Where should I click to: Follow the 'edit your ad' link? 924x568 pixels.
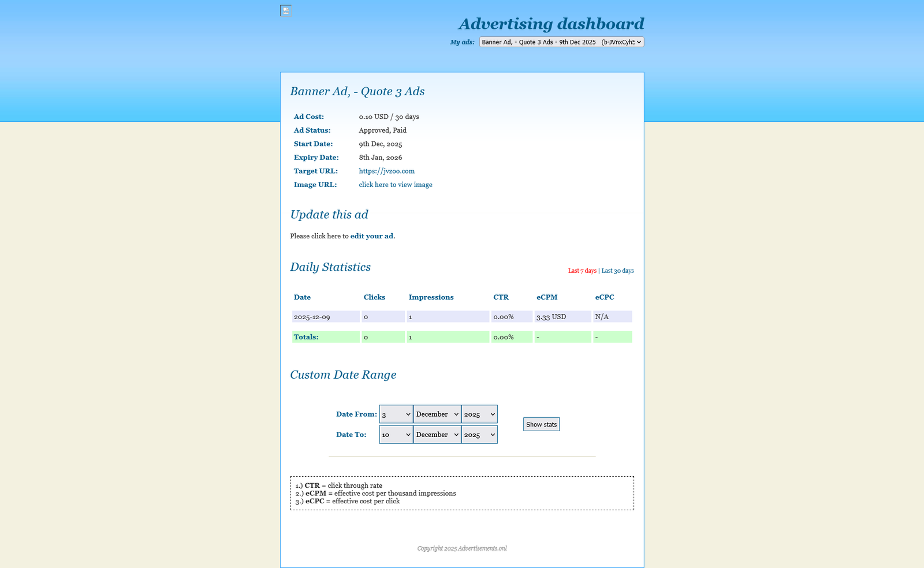tap(372, 236)
